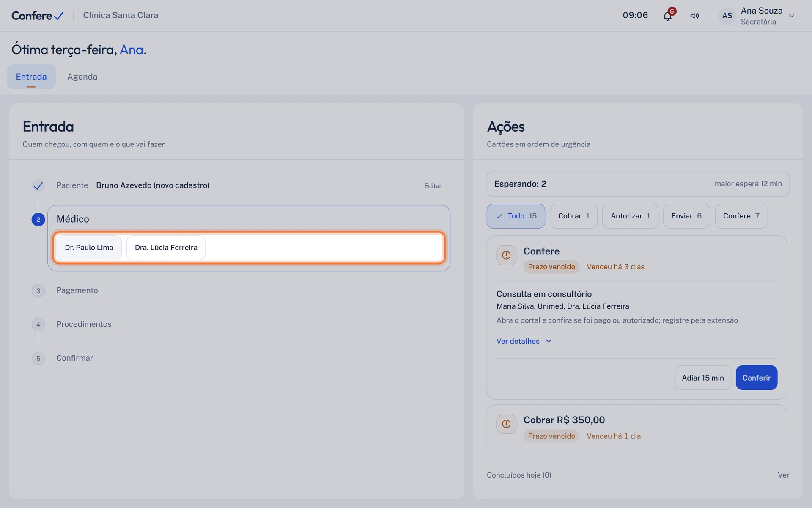Open the Ana Souza account chevron
The height and width of the screenshot is (508, 812).
tap(792, 16)
